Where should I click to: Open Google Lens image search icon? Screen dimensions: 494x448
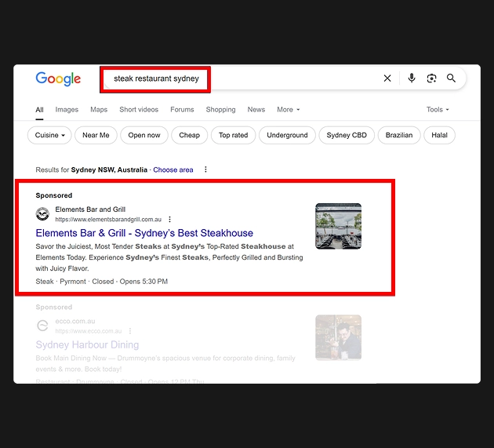point(431,78)
